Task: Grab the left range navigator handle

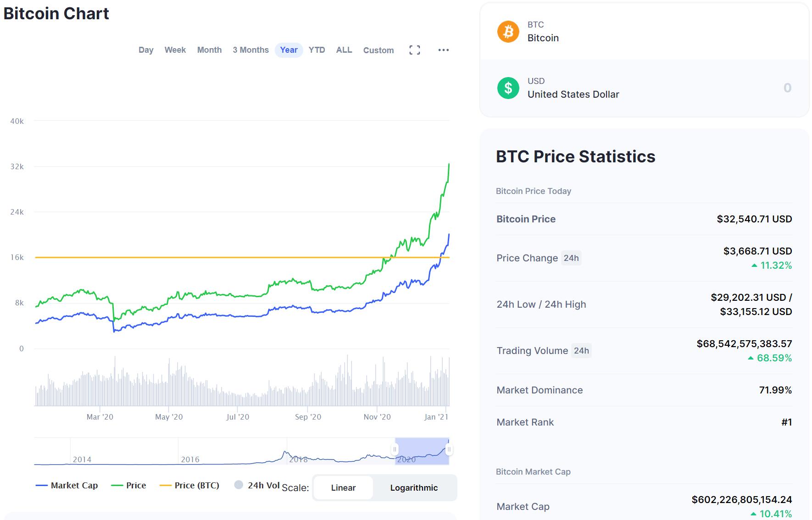Action: [x=395, y=450]
